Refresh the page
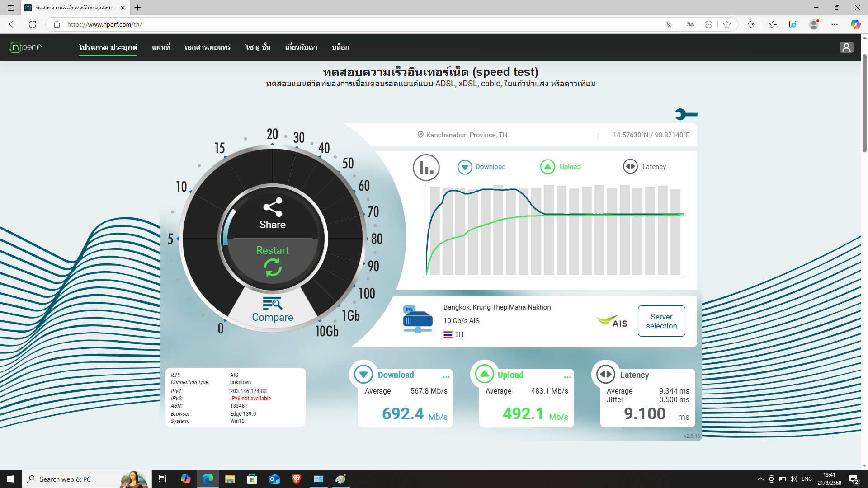868x488 pixels. (x=33, y=24)
